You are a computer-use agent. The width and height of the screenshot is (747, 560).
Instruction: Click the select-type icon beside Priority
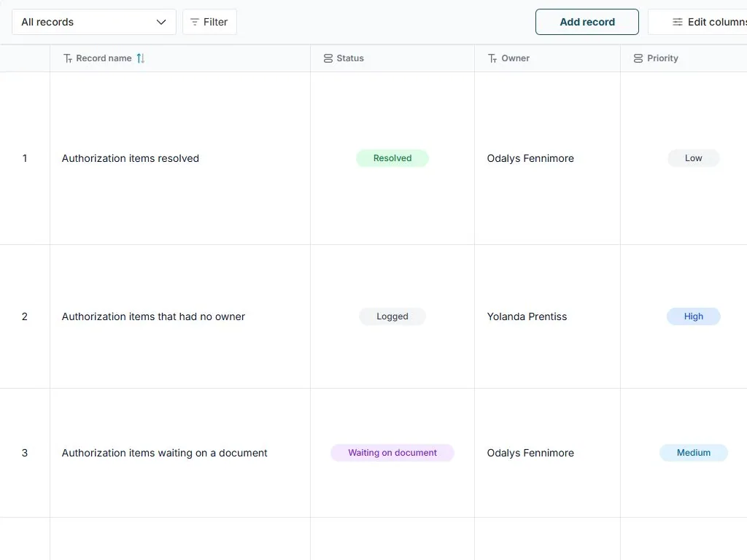pos(638,58)
